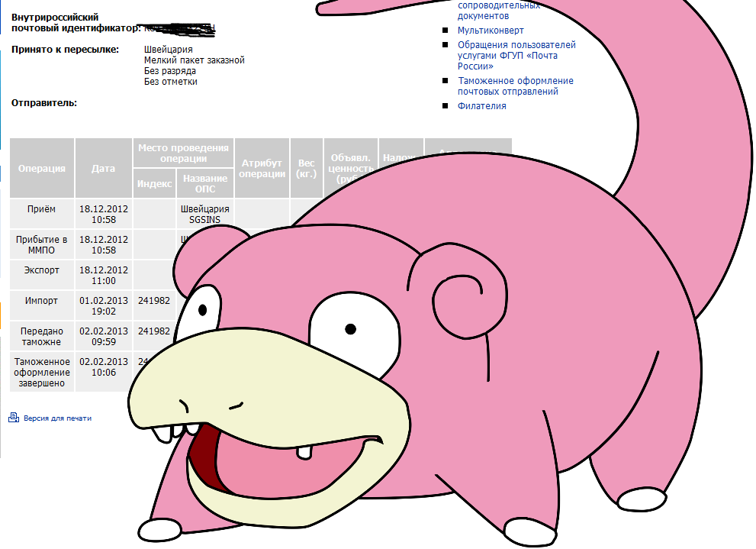Click the Дата column header
The image size is (756, 549).
(x=104, y=169)
